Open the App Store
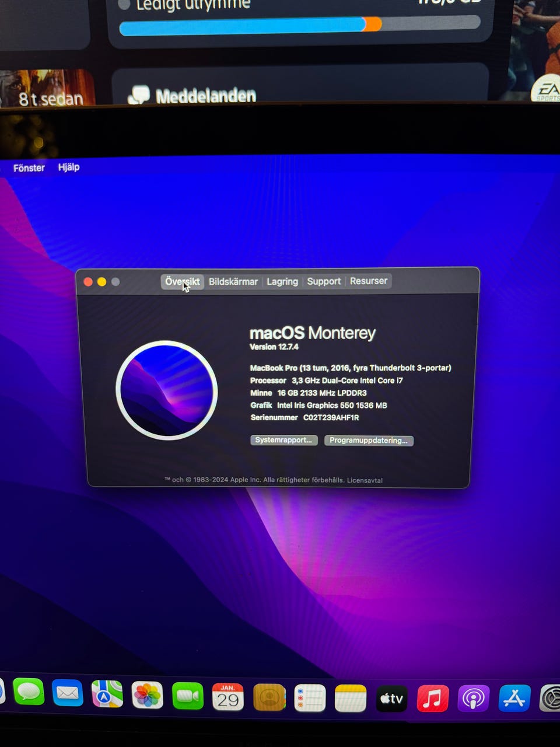Viewport: 560px width, 747px height. coord(514,699)
